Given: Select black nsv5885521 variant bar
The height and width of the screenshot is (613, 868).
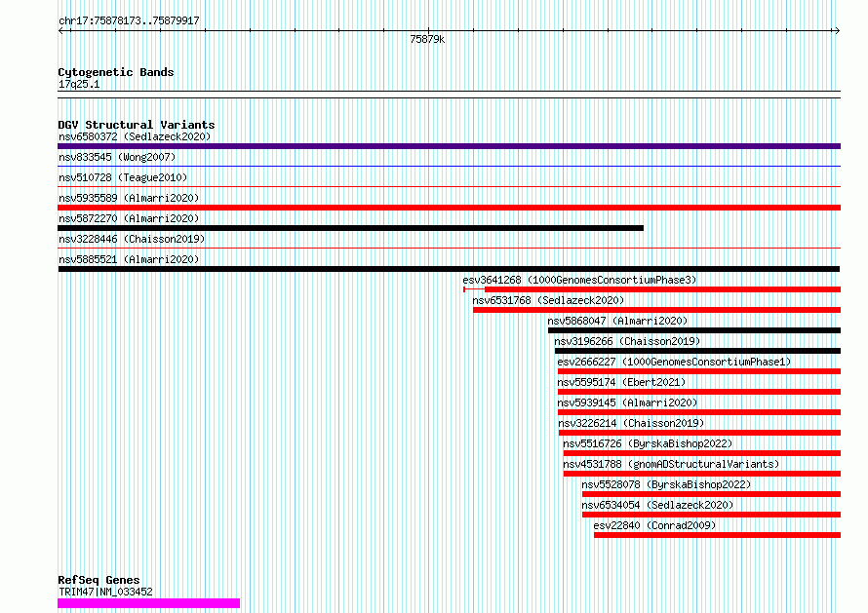Looking at the screenshot, I should point(449,269).
